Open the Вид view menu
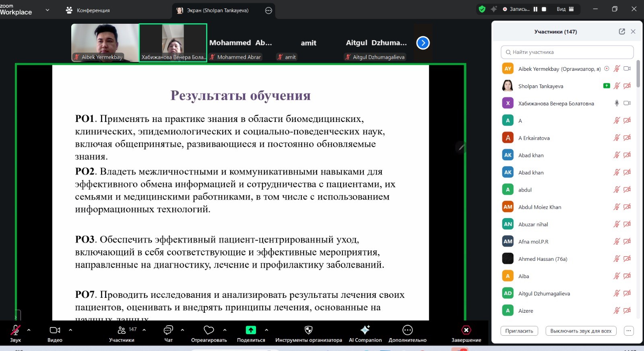 pos(565,9)
